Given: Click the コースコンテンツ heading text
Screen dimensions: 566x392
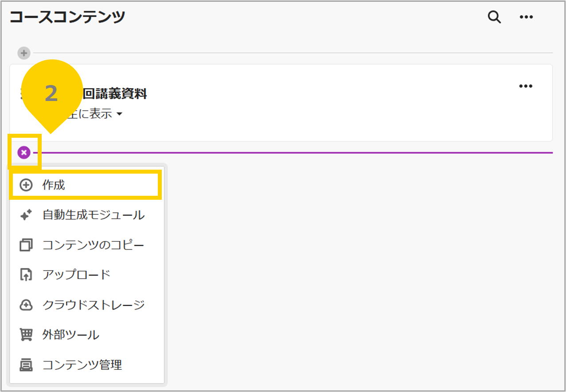Looking at the screenshot, I should click(x=67, y=17).
